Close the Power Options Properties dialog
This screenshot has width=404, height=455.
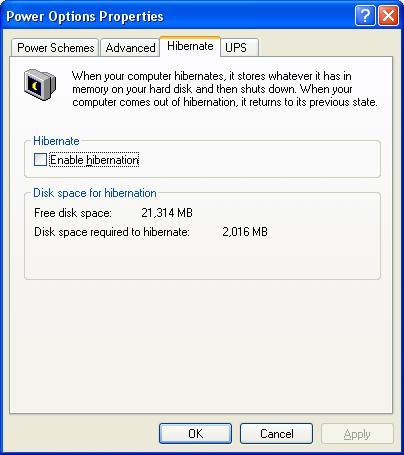pyautogui.click(x=388, y=15)
